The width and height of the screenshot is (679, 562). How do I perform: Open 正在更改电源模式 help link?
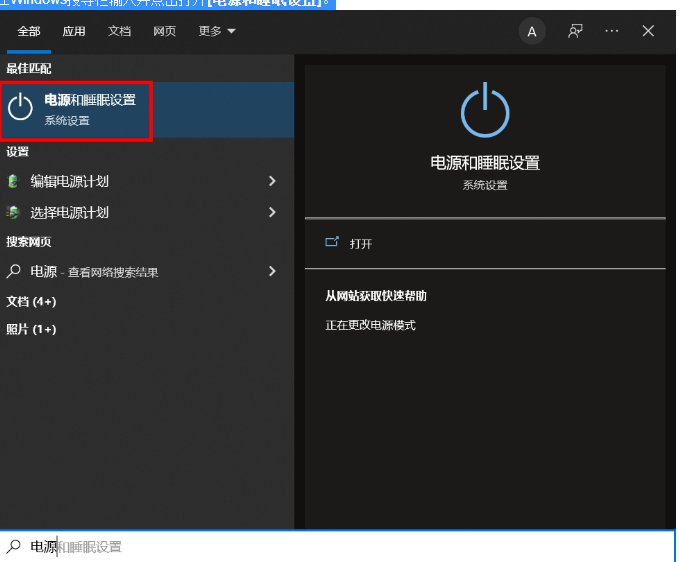(x=371, y=325)
